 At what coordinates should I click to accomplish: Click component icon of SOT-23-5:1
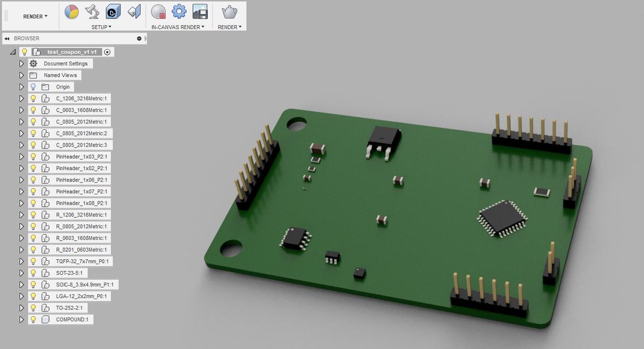point(45,273)
